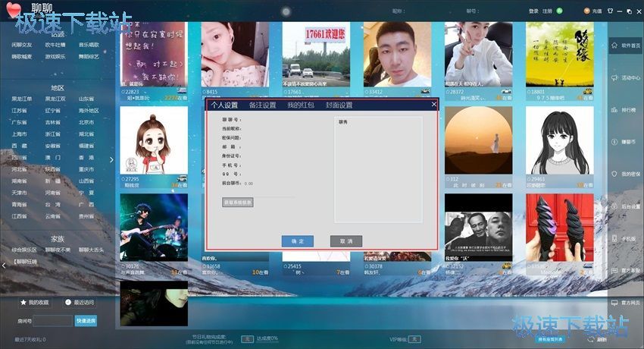The width and height of the screenshot is (644, 349).
Task: Open the black ice cream room thumbnail
Action: click(x=560, y=228)
